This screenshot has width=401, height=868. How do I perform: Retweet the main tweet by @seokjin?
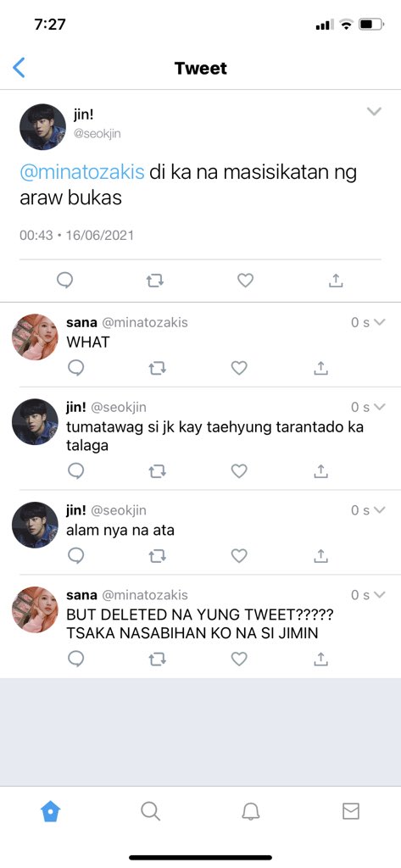155,281
